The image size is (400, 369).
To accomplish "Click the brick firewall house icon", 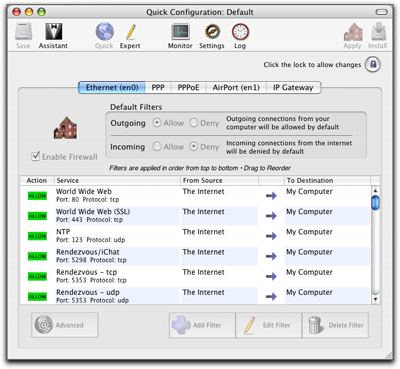I will pyautogui.click(x=65, y=128).
